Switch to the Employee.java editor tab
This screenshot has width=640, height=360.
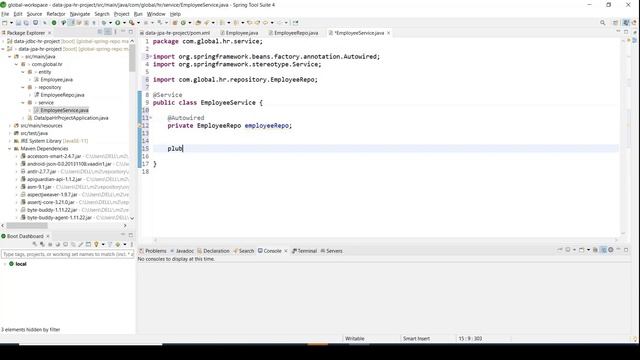tap(239, 33)
